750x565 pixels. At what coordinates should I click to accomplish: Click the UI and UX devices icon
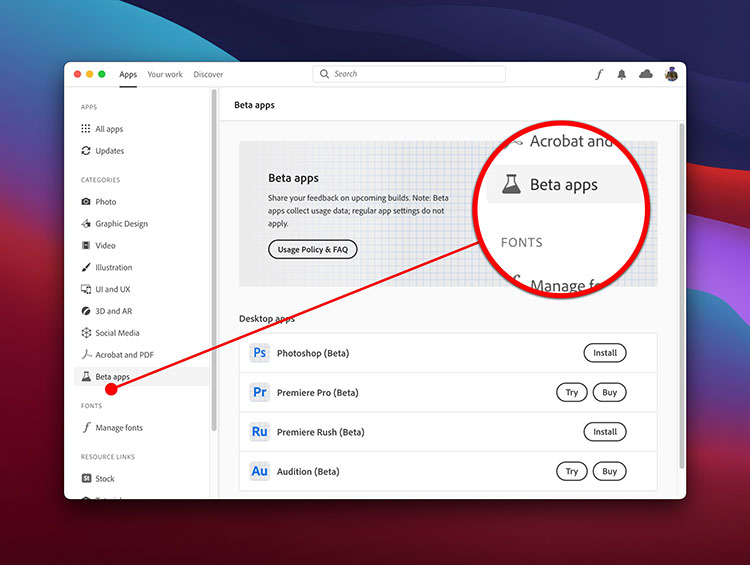(x=86, y=289)
